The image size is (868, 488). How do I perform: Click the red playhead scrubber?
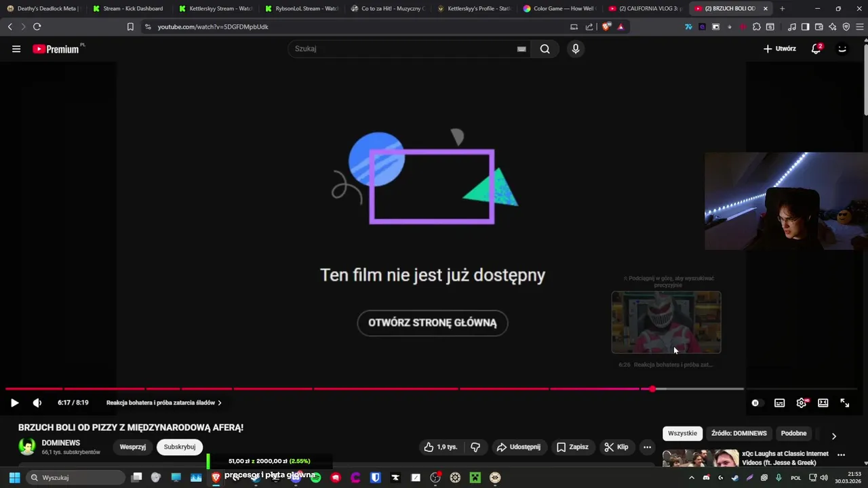pos(652,389)
